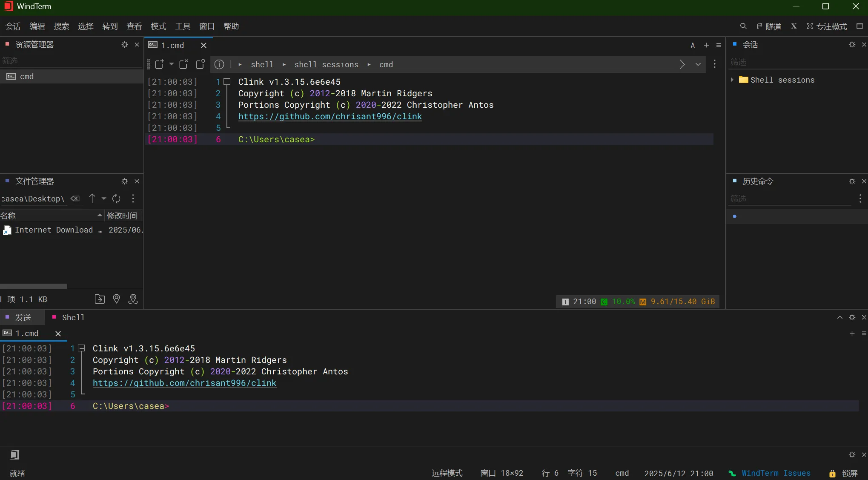This screenshot has width=868, height=480.
Task: Open the github.com/chrisant996/clink link
Action: tap(330, 116)
